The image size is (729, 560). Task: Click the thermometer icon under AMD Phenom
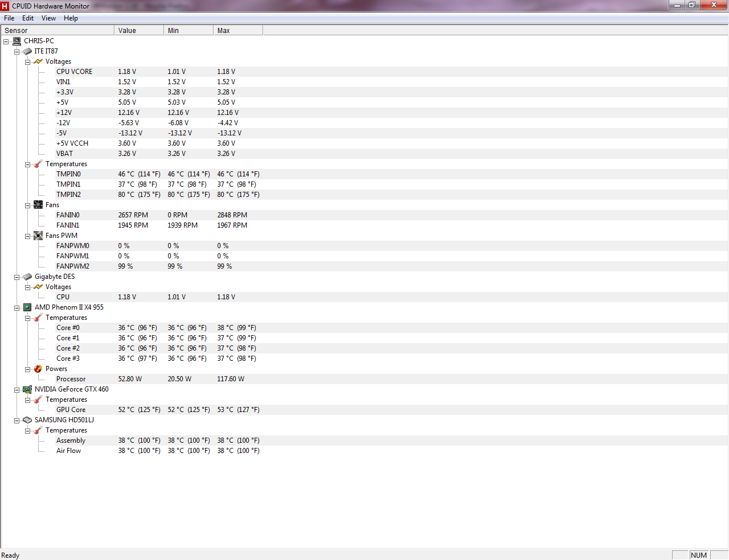pos(38,318)
